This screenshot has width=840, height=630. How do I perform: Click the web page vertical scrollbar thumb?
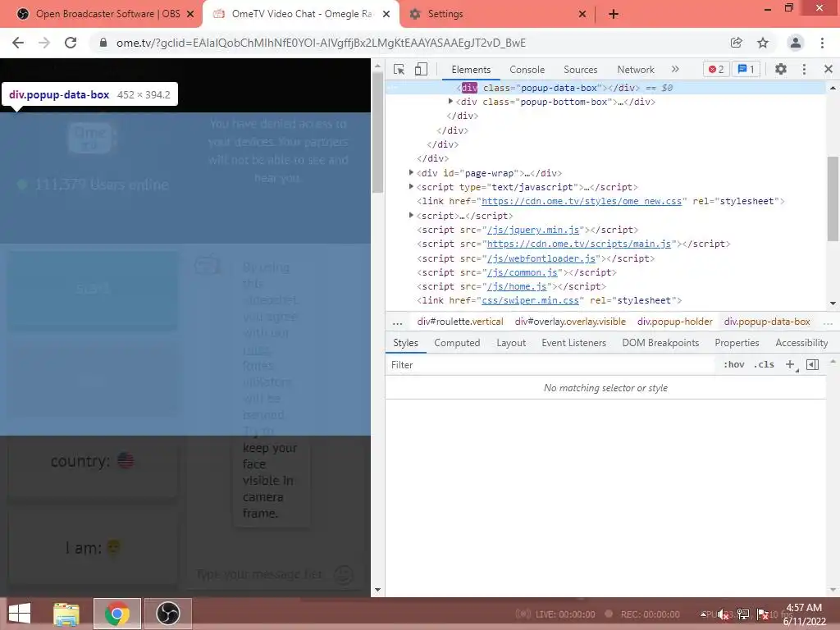[377, 132]
